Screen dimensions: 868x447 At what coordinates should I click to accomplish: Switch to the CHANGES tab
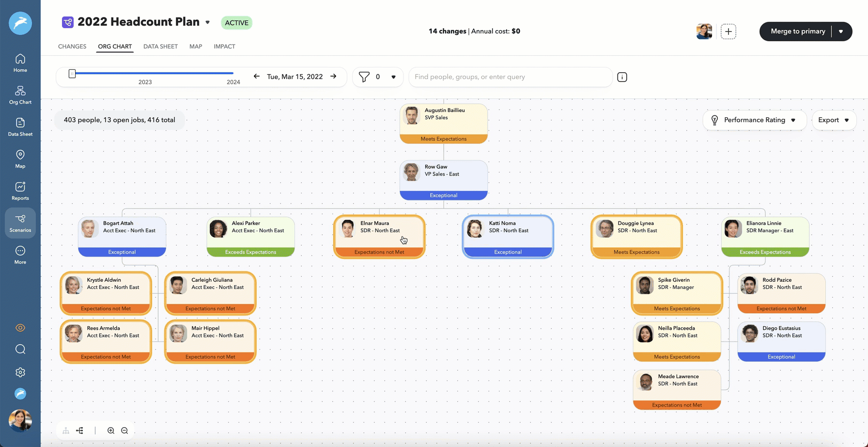[72, 47]
